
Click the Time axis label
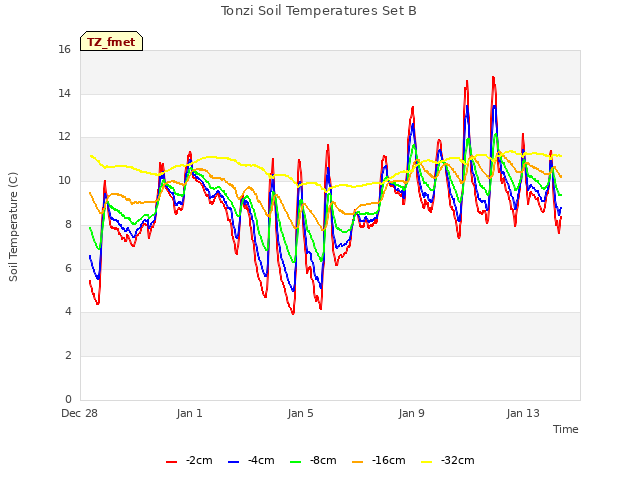click(566, 429)
